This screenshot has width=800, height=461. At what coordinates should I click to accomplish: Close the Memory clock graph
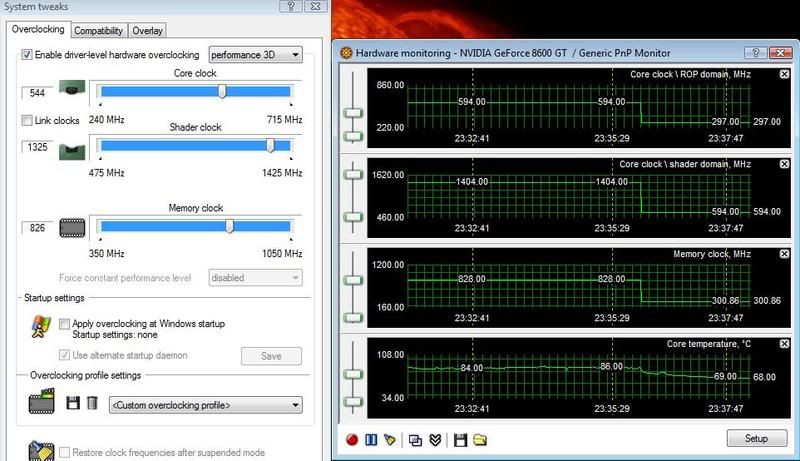tap(784, 254)
